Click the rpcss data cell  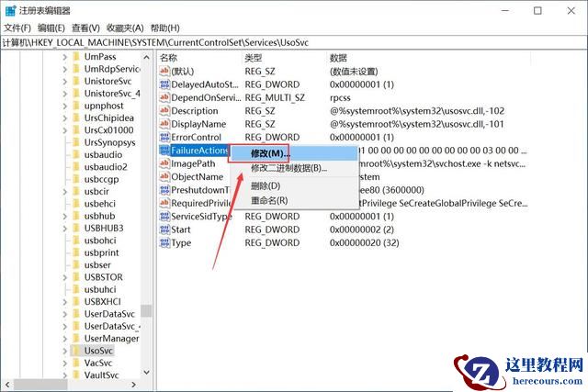pyautogui.click(x=340, y=98)
